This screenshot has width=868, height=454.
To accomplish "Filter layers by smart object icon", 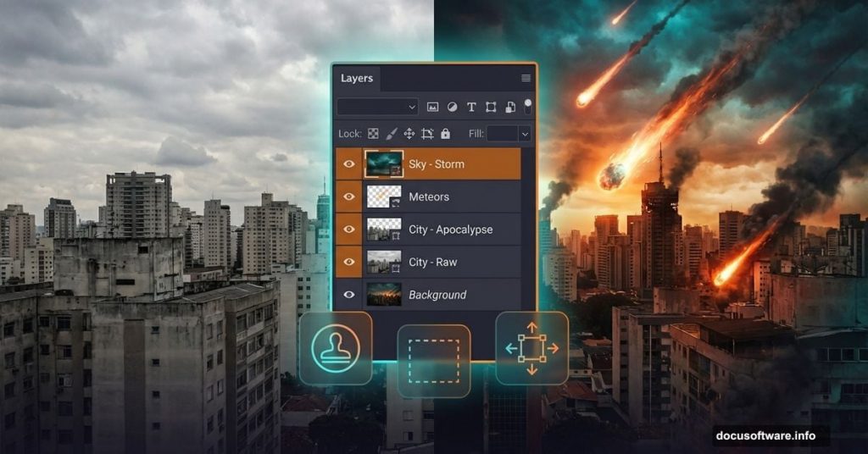I will (510, 108).
